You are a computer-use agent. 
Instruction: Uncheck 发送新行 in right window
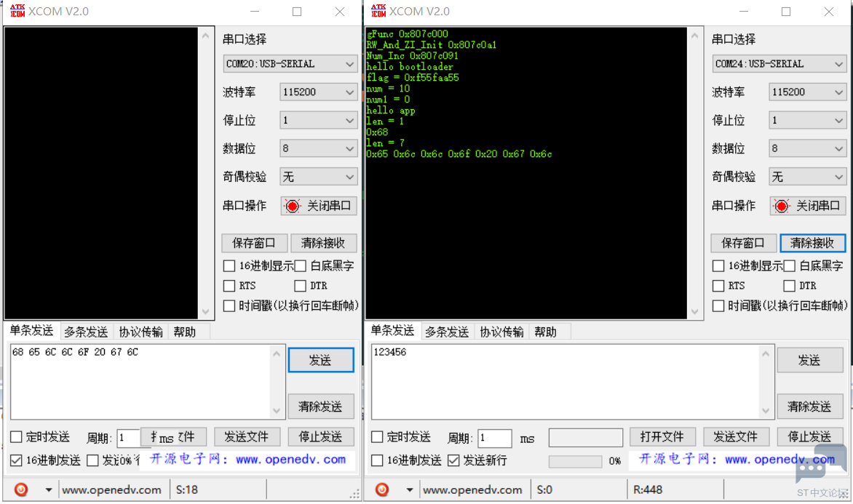coord(453,460)
